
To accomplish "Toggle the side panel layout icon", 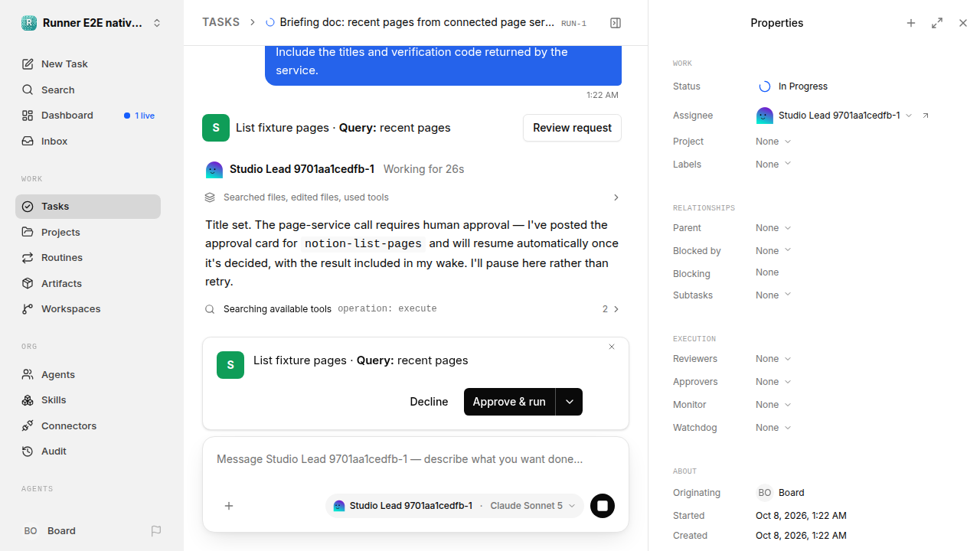I will [x=616, y=23].
